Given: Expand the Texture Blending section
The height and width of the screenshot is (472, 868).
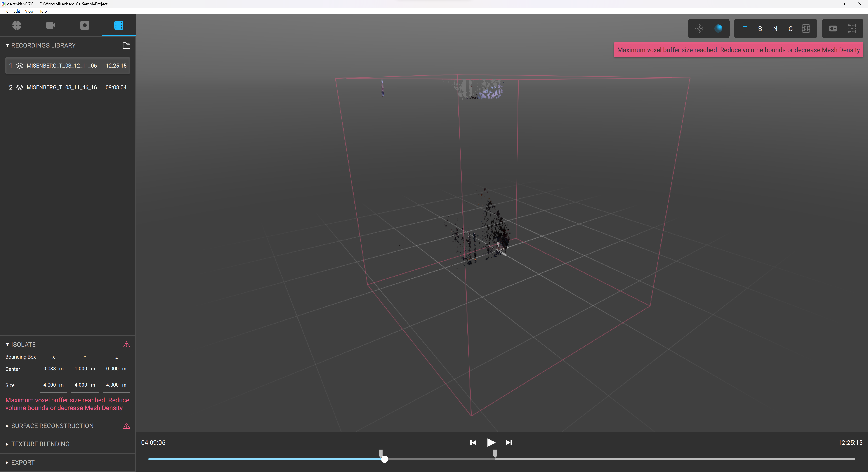Looking at the screenshot, I should pos(40,444).
